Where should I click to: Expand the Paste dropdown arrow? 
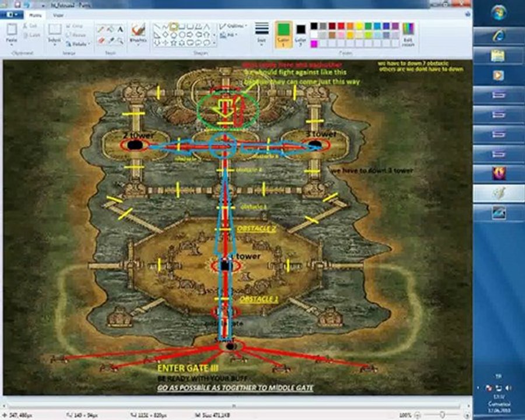(x=12, y=44)
